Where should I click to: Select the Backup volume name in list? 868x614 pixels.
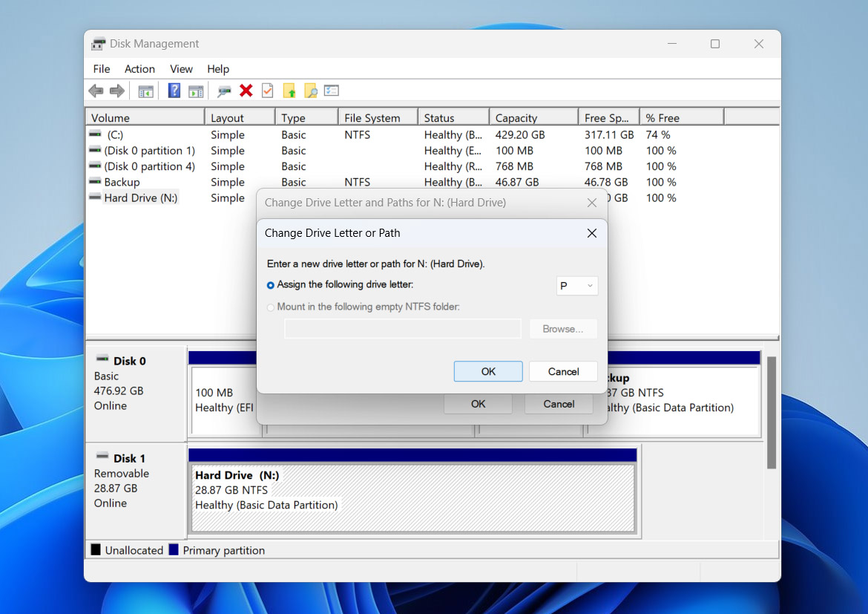pyautogui.click(x=122, y=183)
